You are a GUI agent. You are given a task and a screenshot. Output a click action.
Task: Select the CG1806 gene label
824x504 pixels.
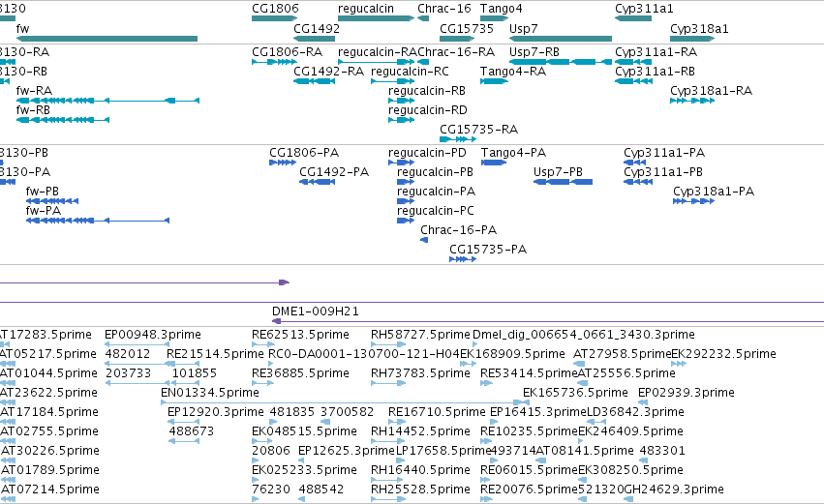point(275,9)
